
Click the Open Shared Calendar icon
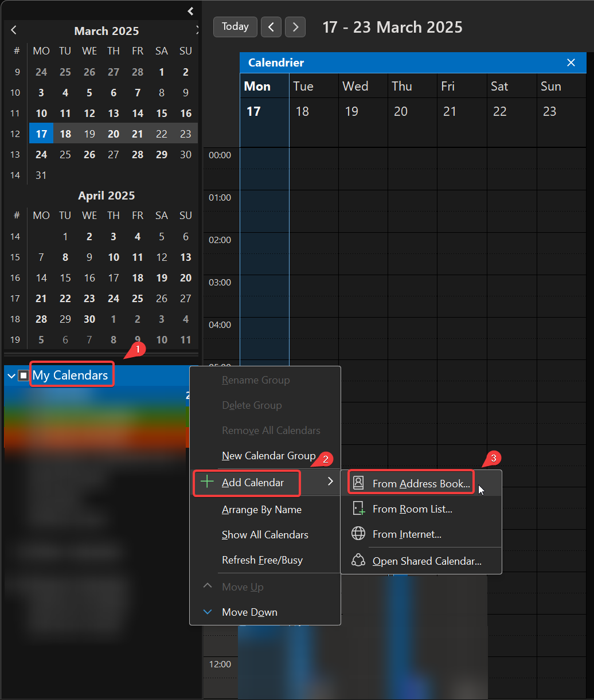pyautogui.click(x=358, y=560)
